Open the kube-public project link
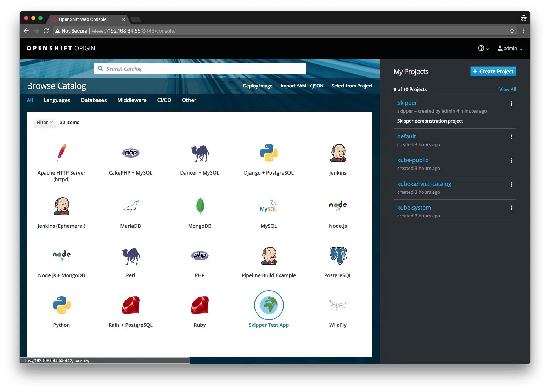550x392 pixels. [x=412, y=160]
